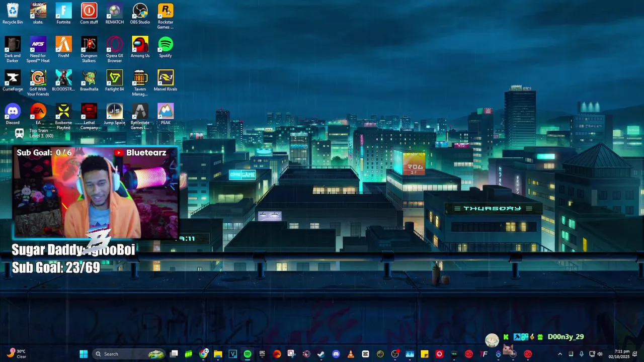
Task: Launch REMATCH from the desktop
Action: pos(115,14)
